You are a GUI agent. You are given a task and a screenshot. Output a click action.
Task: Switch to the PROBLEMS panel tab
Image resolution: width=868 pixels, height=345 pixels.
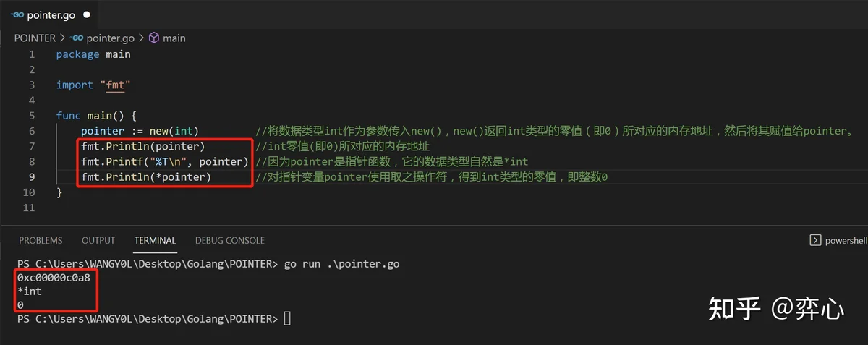[x=41, y=240]
